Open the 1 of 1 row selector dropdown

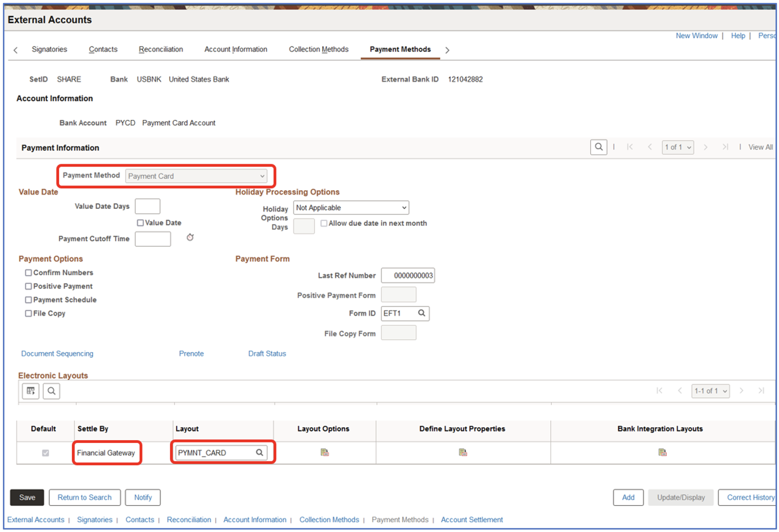(x=678, y=147)
